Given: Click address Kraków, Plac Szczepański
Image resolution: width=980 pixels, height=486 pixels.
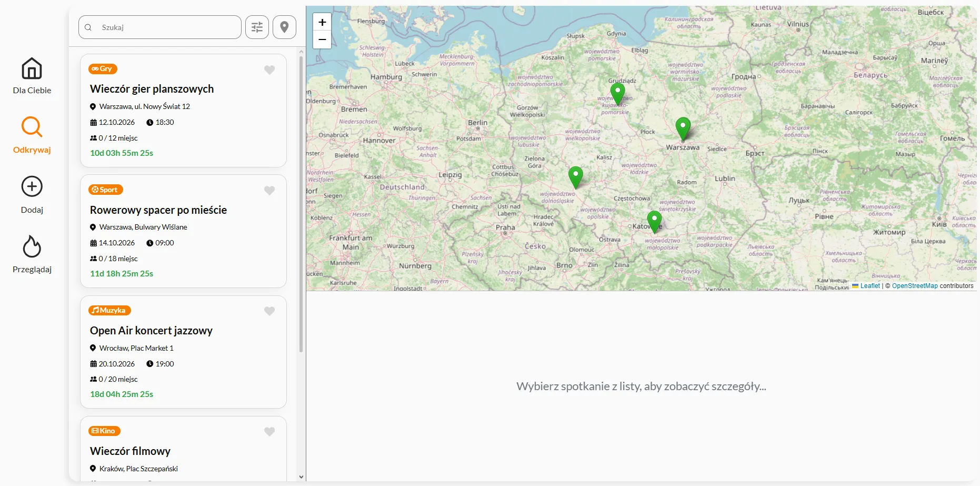Looking at the screenshot, I should [x=138, y=469].
